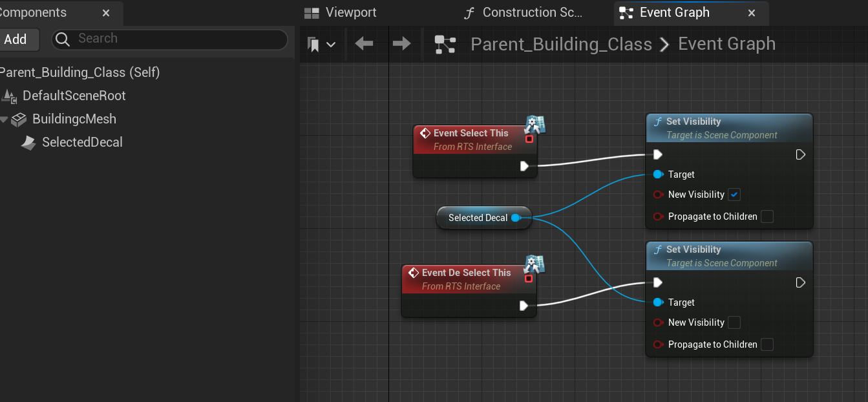Navigate forward in graph history

tap(401, 44)
